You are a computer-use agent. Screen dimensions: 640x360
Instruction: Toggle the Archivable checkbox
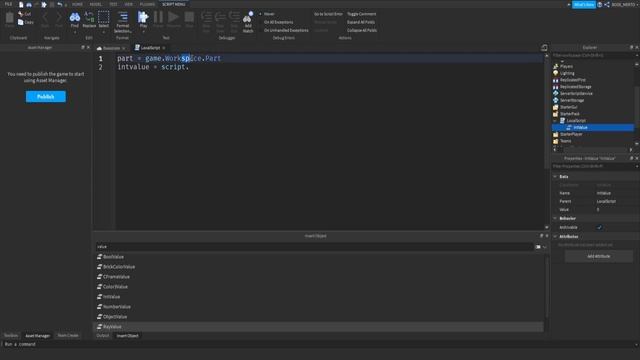[x=599, y=227]
